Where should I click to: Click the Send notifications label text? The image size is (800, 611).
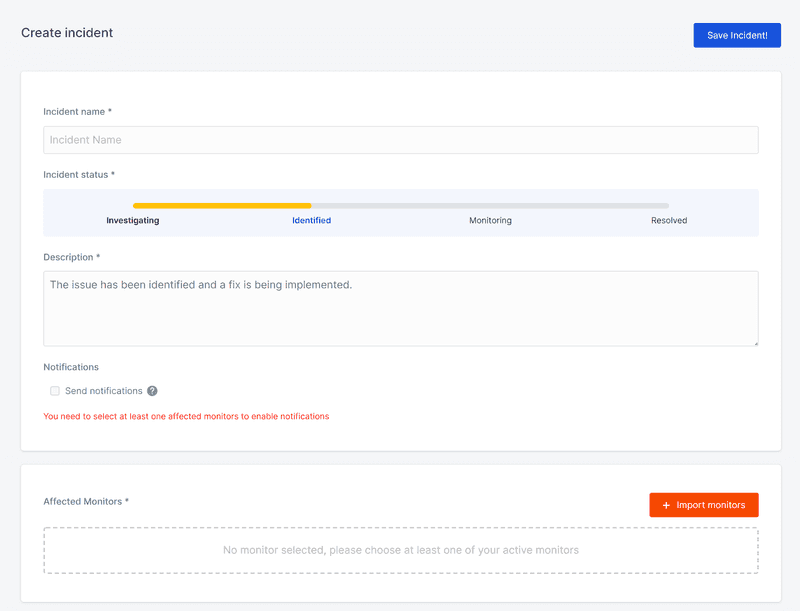103,391
